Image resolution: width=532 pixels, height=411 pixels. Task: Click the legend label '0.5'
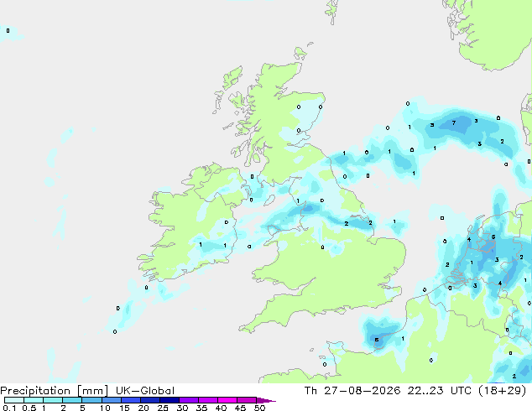click(29, 408)
